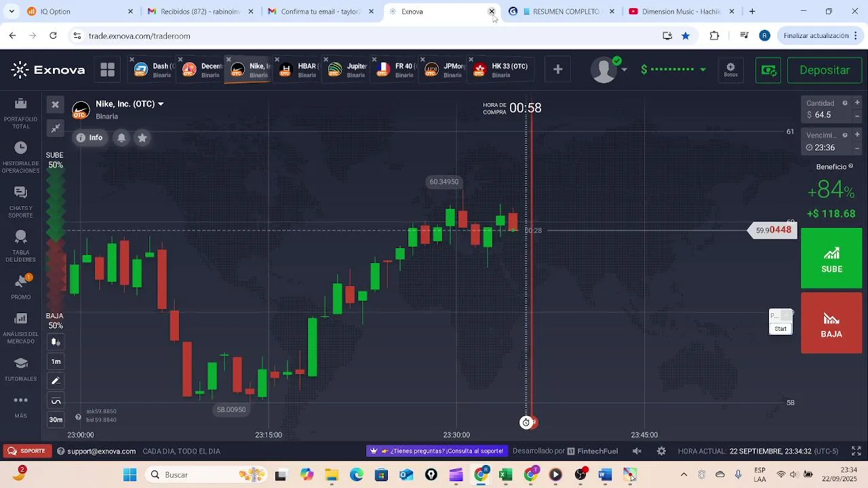Open Tutoriales in the sidebar

click(x=21, y=369)
